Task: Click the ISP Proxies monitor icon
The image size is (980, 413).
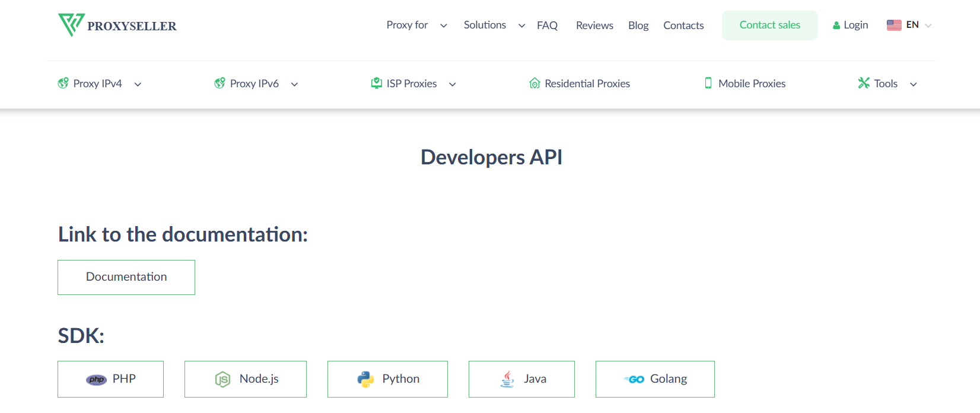Action: (x=376, y=83)
